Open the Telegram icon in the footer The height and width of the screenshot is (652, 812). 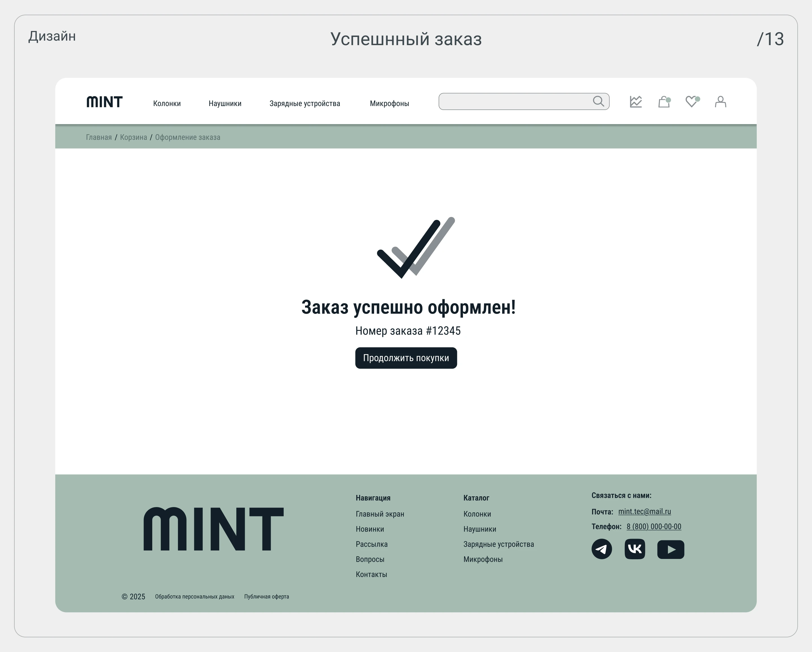(x=602, y=550)
